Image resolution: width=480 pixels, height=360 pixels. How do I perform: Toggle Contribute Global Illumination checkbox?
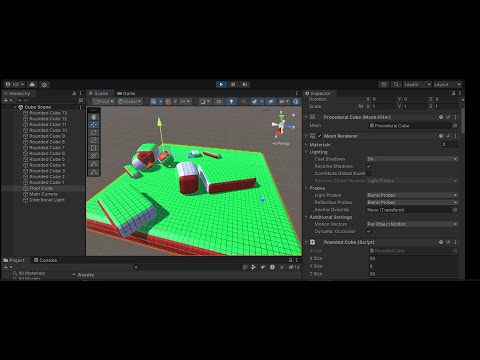coord(369,173)
